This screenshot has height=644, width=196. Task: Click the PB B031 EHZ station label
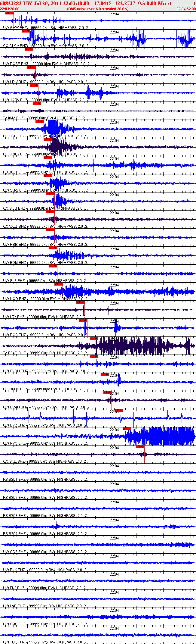tap(14, 172)
